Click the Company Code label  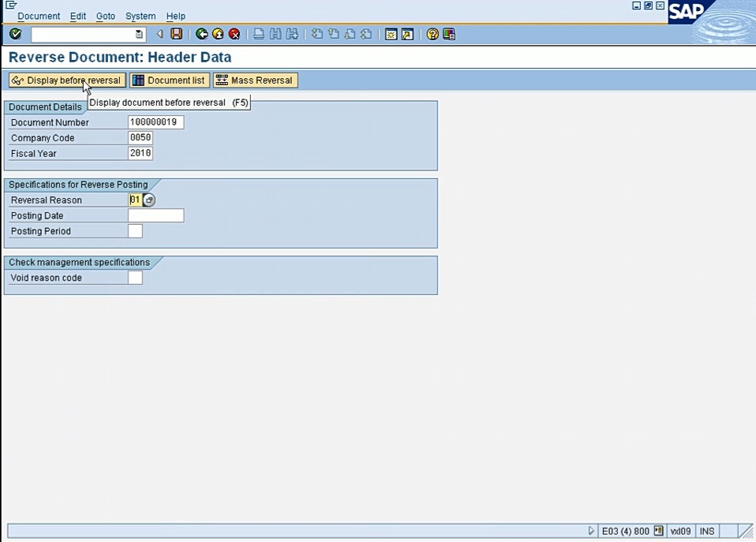(43, 138)
